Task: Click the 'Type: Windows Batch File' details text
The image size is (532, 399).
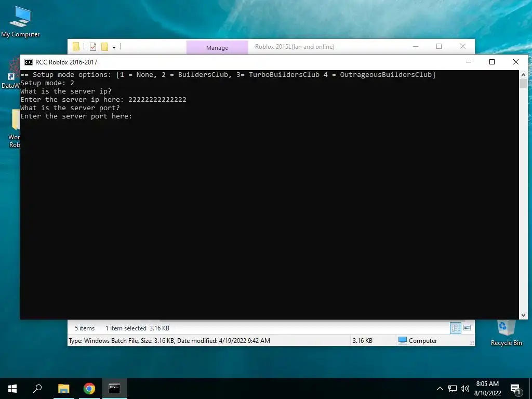Action: coord(169,341)
